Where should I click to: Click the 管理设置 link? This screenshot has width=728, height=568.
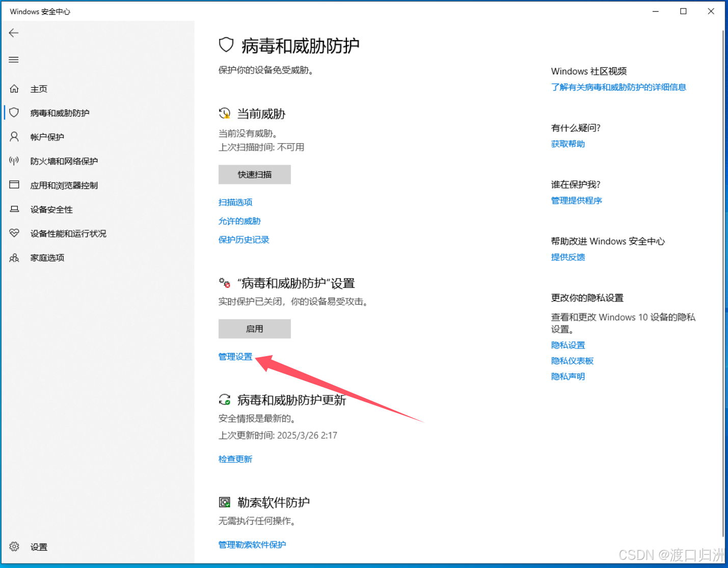tap(235, 357)
